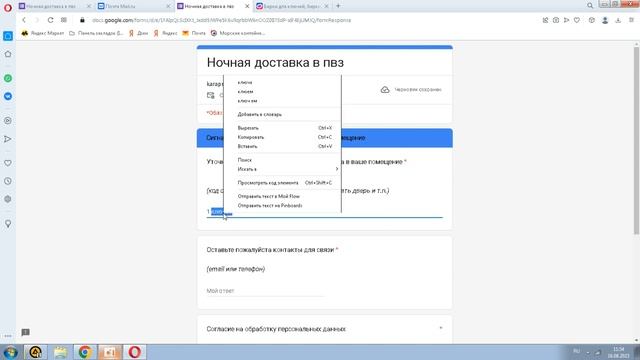This screenshot has height=360, width=640.
Task: Click the padlock site security icon
Action: coord(82,20)
